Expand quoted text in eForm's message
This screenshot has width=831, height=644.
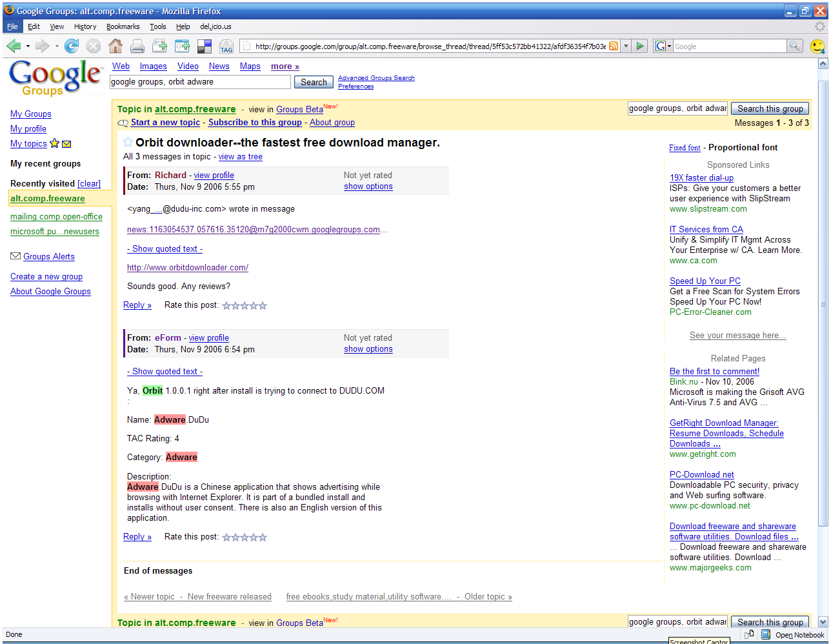[165, 372]
